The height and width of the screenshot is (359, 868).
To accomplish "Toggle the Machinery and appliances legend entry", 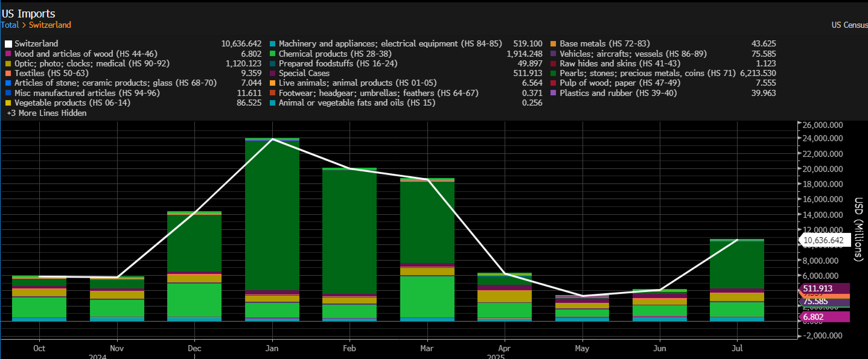I will (390, 44).
